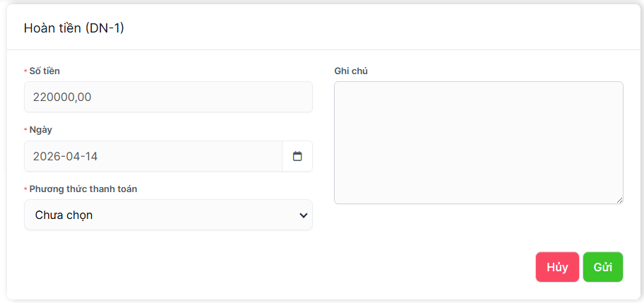The height and width of the screenshot is (303, 644).
Task: Click the red asterisk beside Số tiền
Action: (25, 71)
